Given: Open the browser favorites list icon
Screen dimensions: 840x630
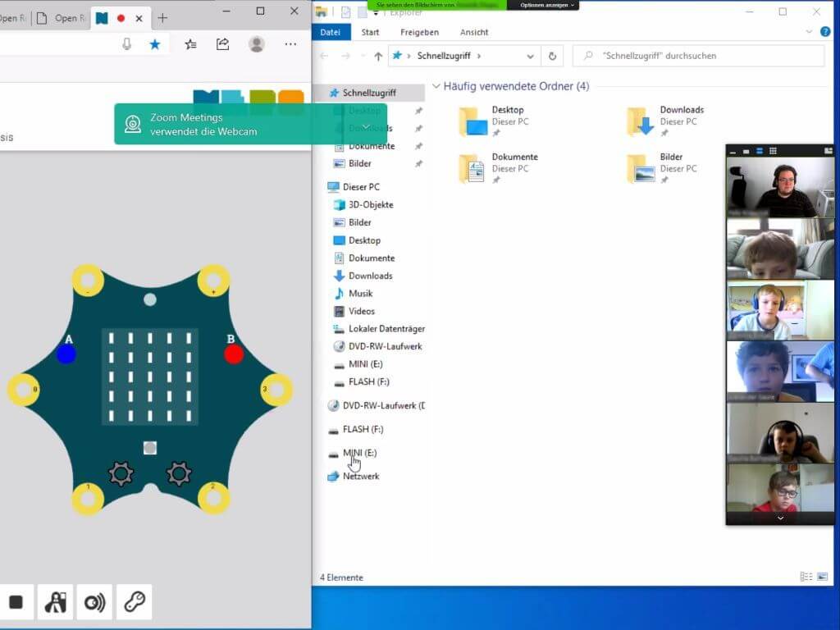Looking at the screenshot, I should pyautogui.click(x=190, y=44).
